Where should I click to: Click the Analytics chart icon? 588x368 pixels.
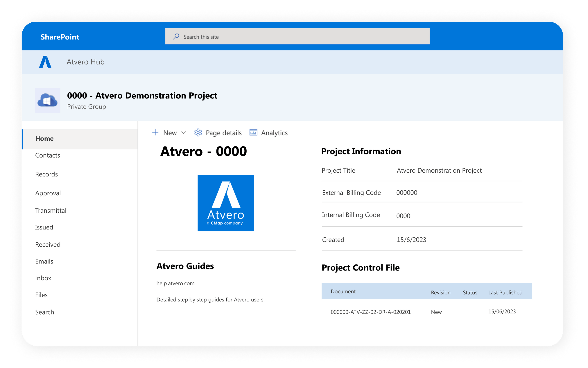tap(253, 132)
